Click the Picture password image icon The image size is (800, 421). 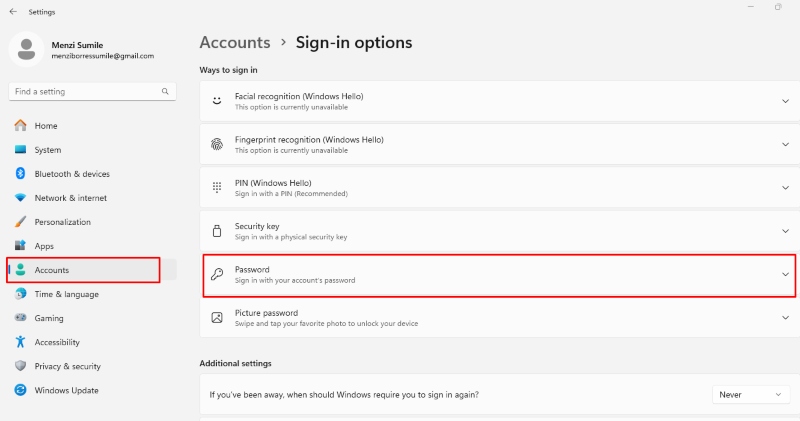tap(217, 317)
